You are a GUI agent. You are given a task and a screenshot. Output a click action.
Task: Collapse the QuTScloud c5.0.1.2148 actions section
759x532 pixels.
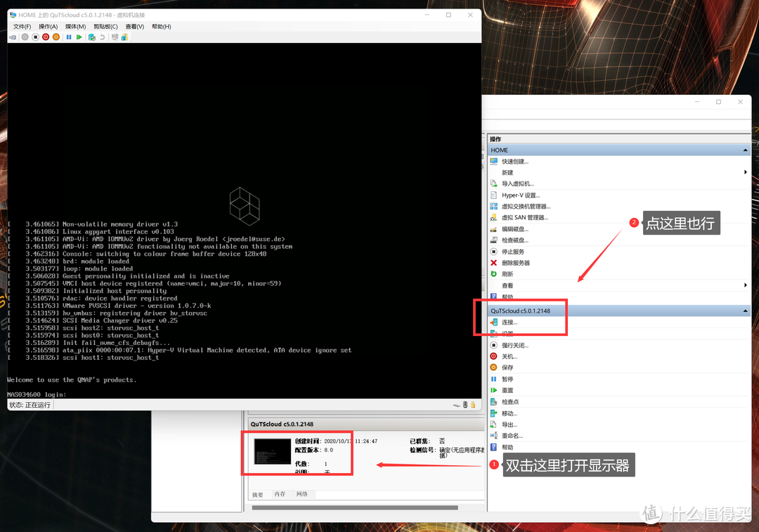[x=746, y=311]
